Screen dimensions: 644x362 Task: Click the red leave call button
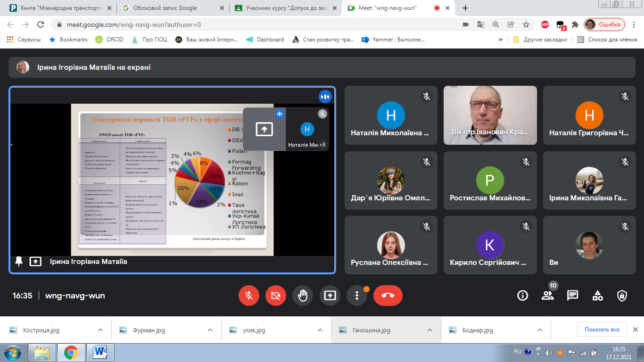coord(388,296)
